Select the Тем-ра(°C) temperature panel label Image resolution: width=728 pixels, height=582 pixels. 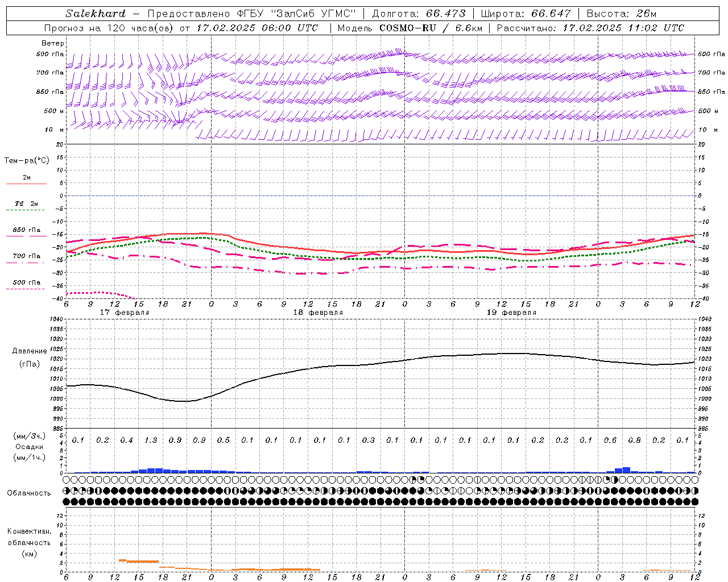[x=27, y=161]
